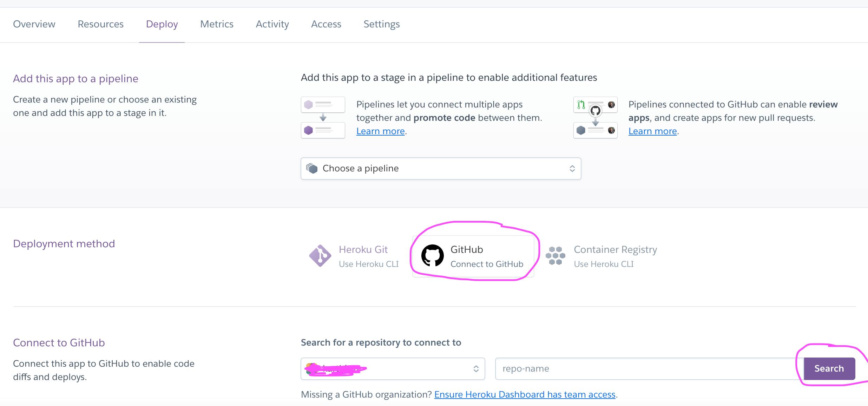Switch to the Resources tab
This screenshot has width=868, height=406.
tap(100, 24)
